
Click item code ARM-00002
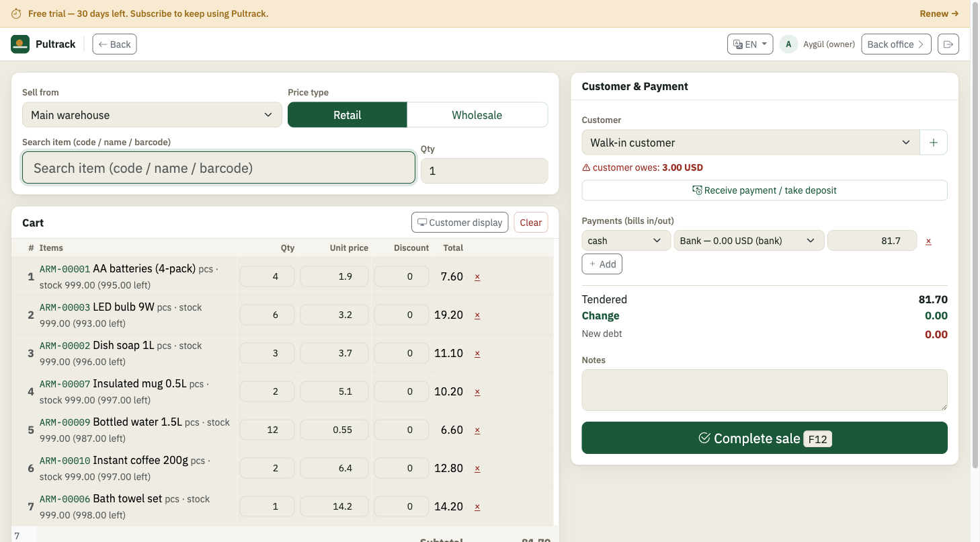point(65,346)
